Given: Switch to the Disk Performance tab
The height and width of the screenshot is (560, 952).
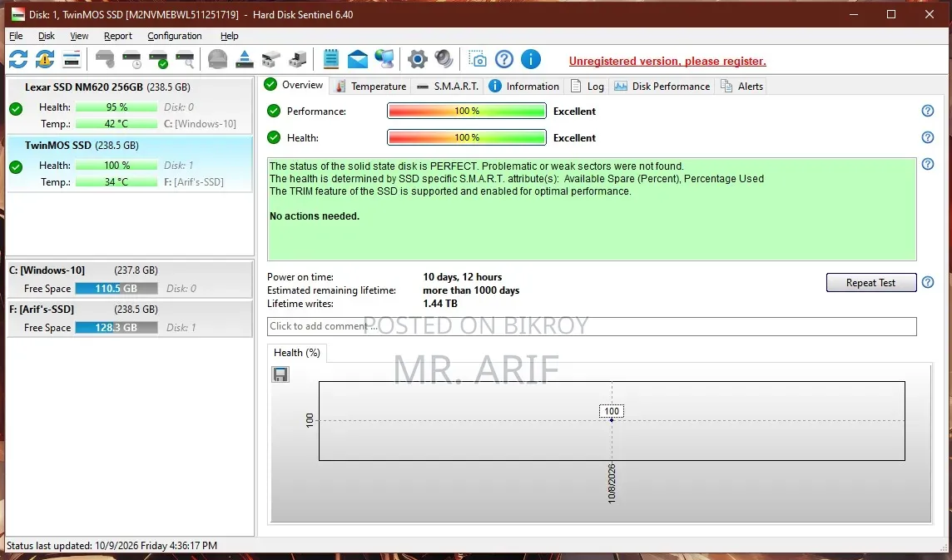Looking at the screenshot, I should point(662,87).
